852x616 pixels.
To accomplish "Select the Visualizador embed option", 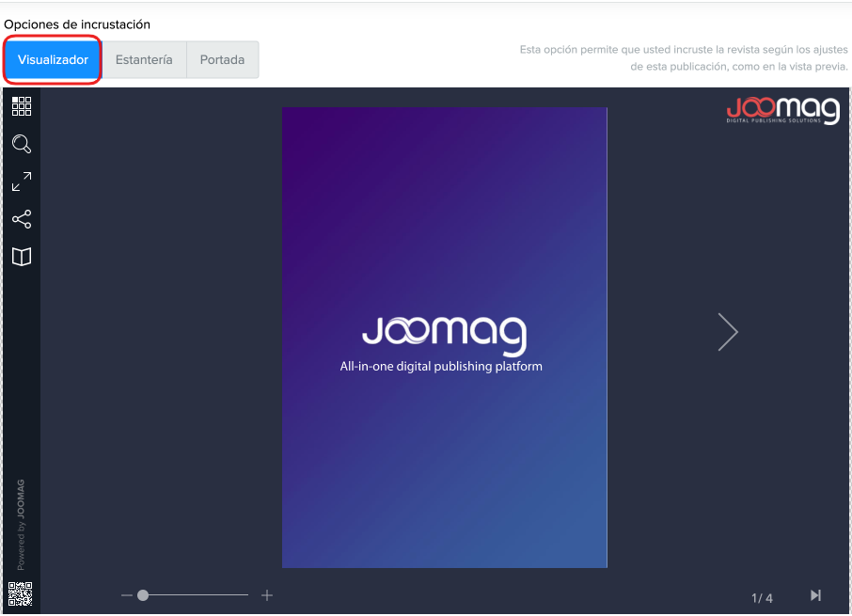I will [x=53, y=60].
